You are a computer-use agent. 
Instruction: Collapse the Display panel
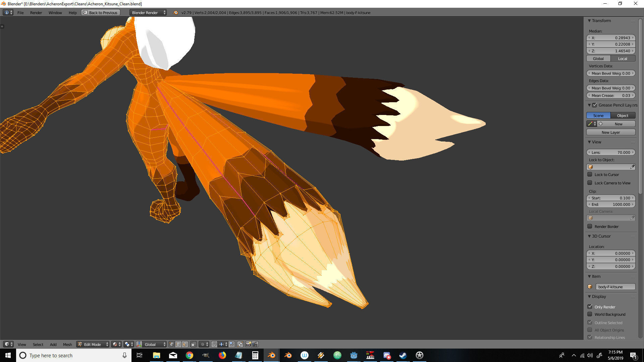pyautogui.click(x=589, y=296)
